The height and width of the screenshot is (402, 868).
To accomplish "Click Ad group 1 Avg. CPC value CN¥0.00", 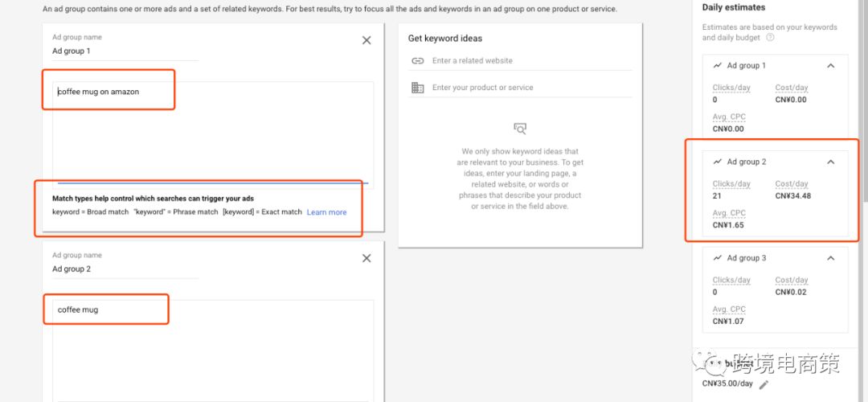I will 728,129.
